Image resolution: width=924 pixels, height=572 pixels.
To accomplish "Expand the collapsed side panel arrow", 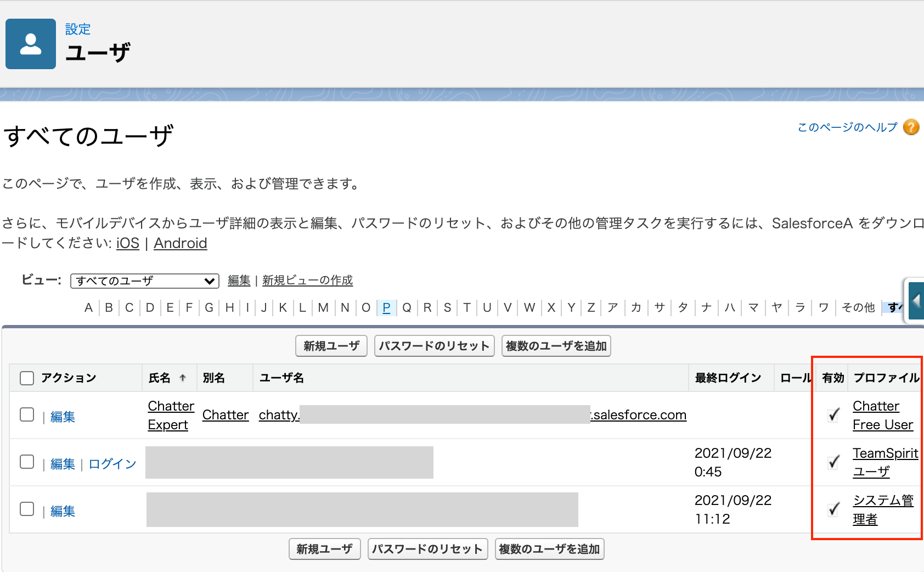I will pos(915,300).
